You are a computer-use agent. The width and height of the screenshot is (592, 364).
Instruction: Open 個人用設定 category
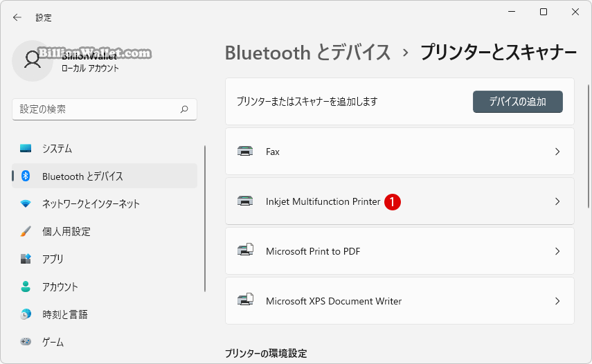tap(105, 231)
